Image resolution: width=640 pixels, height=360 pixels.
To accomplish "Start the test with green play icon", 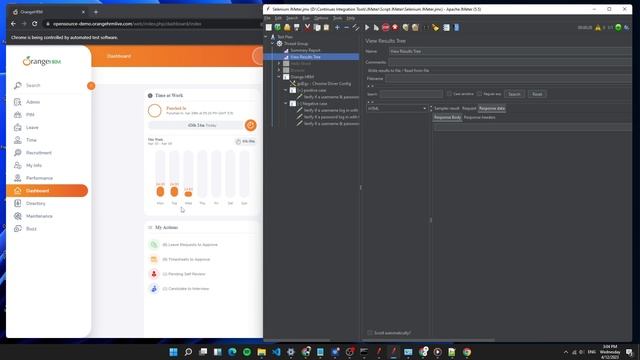I will coord(367,27).
